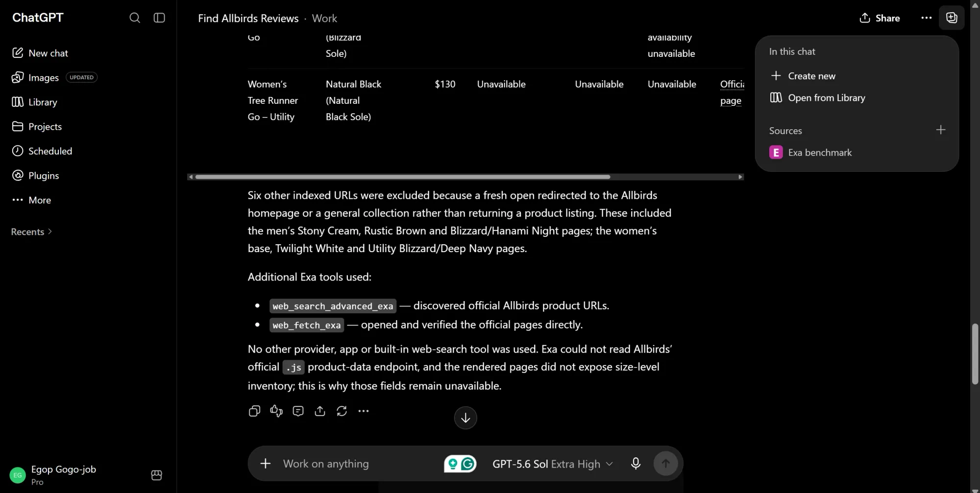Click Create new in the chat panel

[x=803, y=76]
